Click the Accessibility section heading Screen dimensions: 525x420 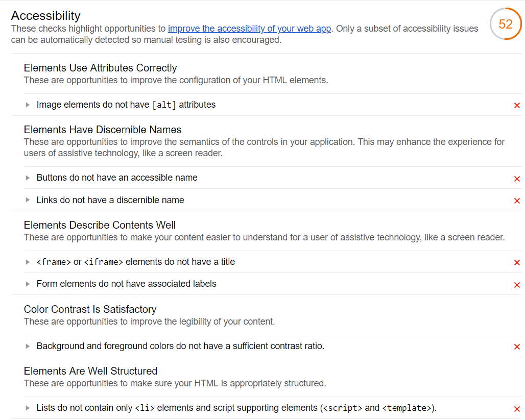[46, 16]
